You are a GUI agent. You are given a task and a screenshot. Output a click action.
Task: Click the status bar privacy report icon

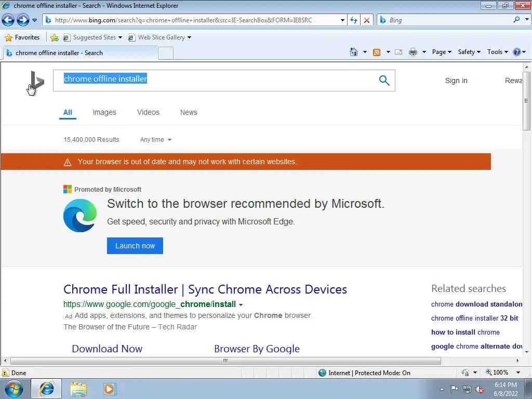(465, 373)
